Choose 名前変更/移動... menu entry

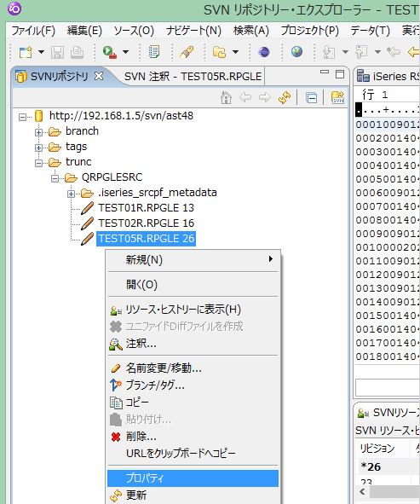coord(193,368)
